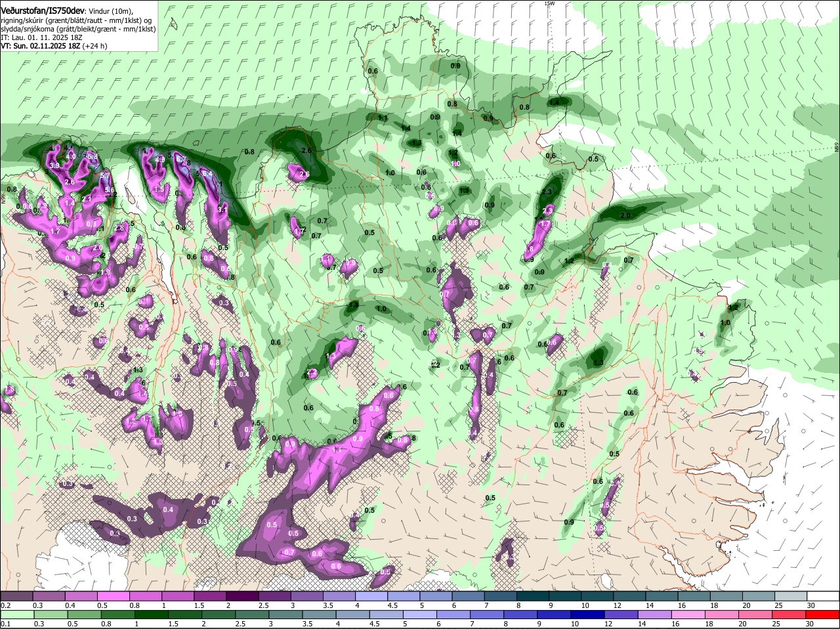Select upper snow scale swatch starting at 18
This screenshot has width=840, height=629.
pos(727,596)
